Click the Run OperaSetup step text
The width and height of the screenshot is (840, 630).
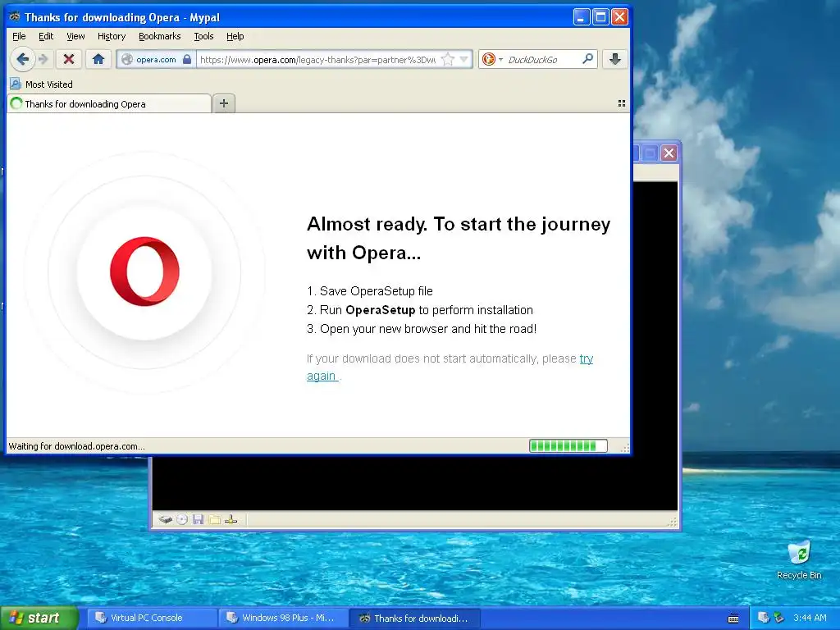[420, 309]
